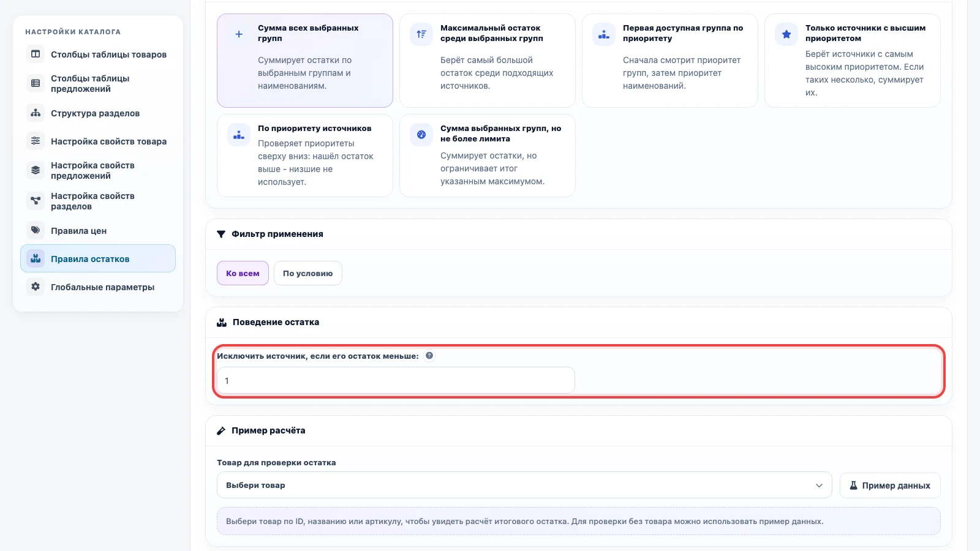The image size is (980, 551).
Task: Go to Структура разделов
Action: tap(98, 113)
